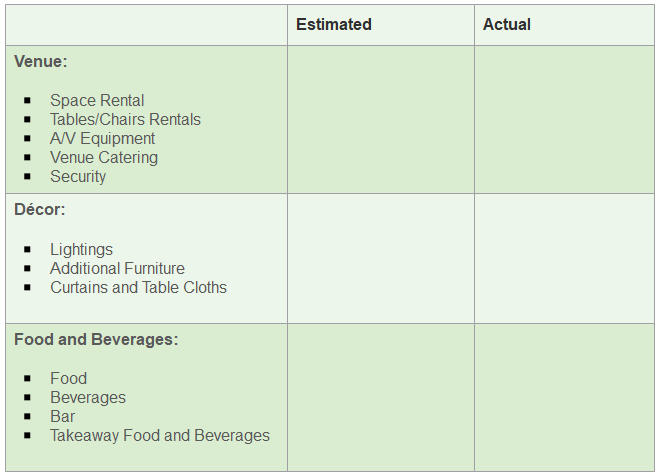Select the Venue heading text
The height and width of the screenshot is (476, 659).
point(41,61)
